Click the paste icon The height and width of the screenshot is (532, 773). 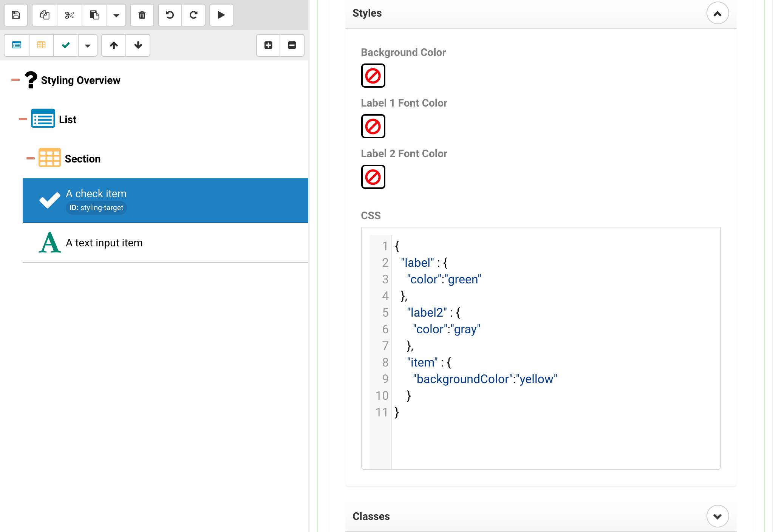pyautogui.click(x=94, y=15)
